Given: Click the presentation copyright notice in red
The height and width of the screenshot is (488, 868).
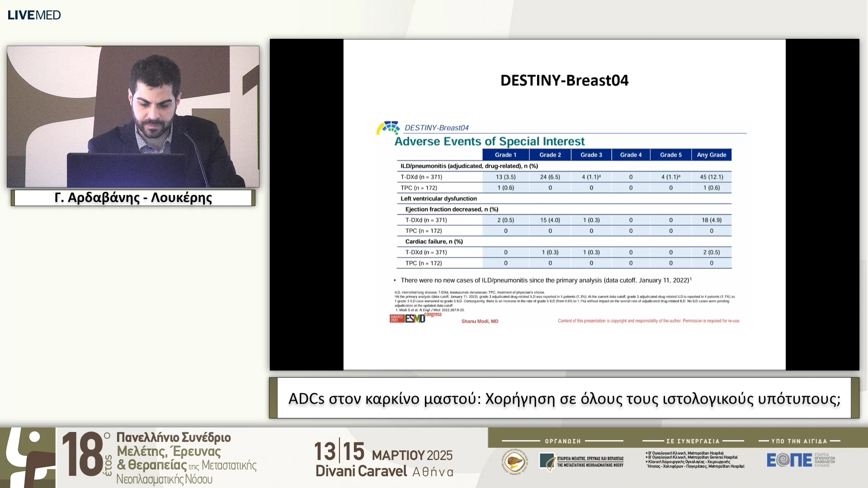Looking at the screenshot, I should (649, 321).
